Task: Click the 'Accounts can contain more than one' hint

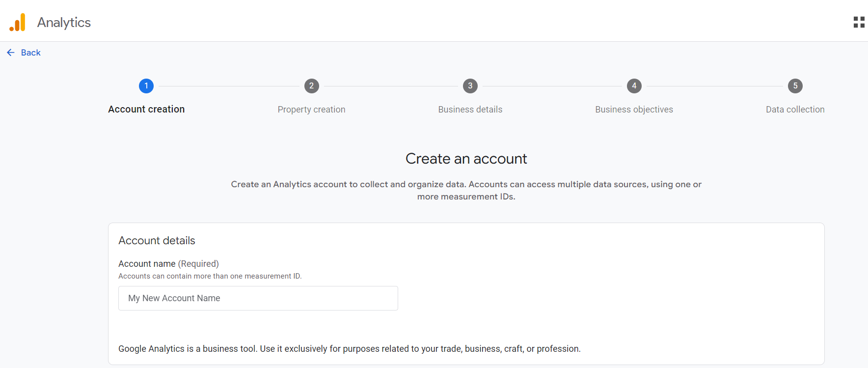Action: point(210,276)
